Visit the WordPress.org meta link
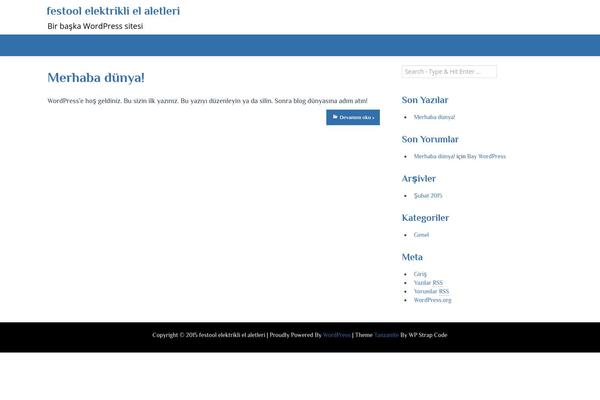 click(x=432, y=300)
